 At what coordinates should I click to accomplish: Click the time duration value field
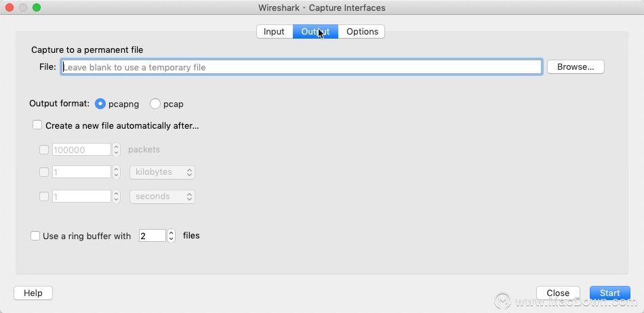click(81, 196)
